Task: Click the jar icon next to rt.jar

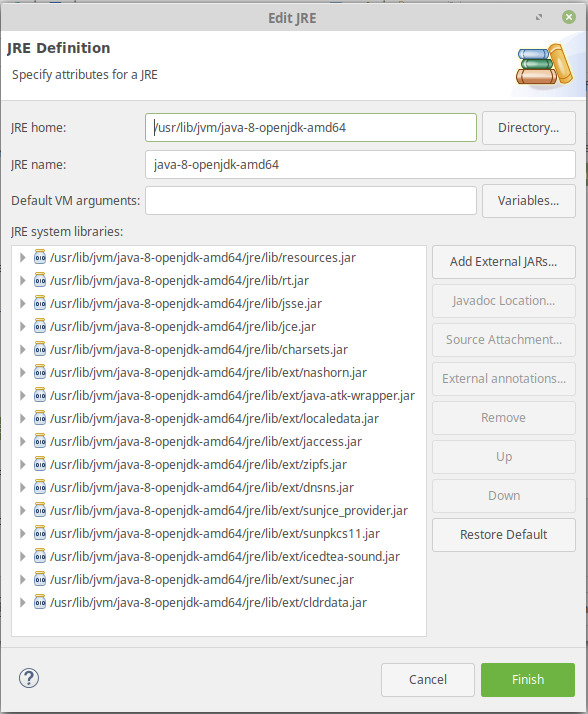Action: click(40, 280)
